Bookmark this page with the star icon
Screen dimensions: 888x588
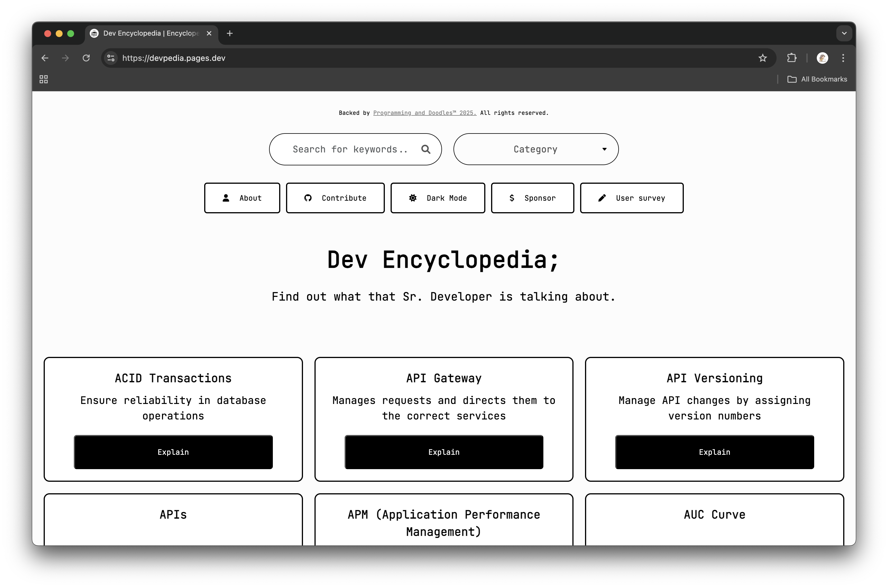[762, 58]
